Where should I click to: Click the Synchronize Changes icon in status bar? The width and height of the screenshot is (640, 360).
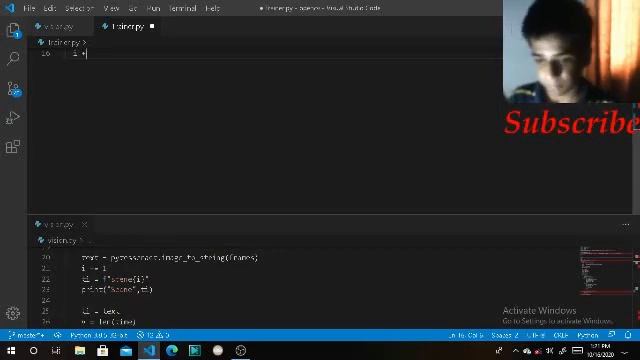click(x=57, y=335)
